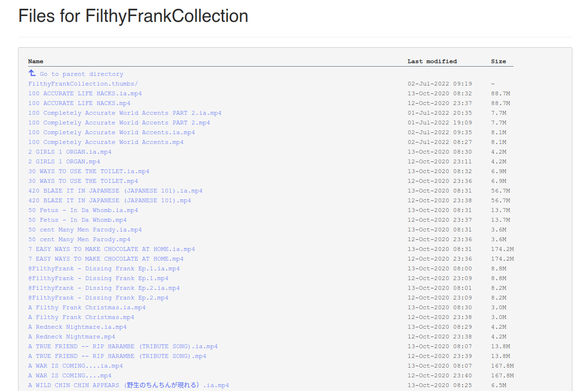The width and height of the screenshot is (588, 391).
Task: Open 2 GIRLS 1 ORGAN.ia.mp4
Action: tap(70, 152)
